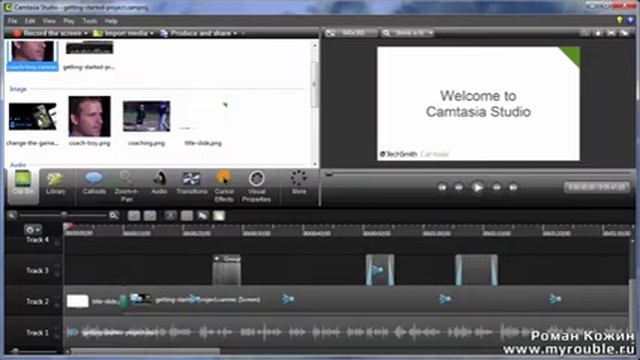The height and width of the screenshot is (360, 640).
Task: Click the timeline zoom out magnifier
Action: (12, 216)
